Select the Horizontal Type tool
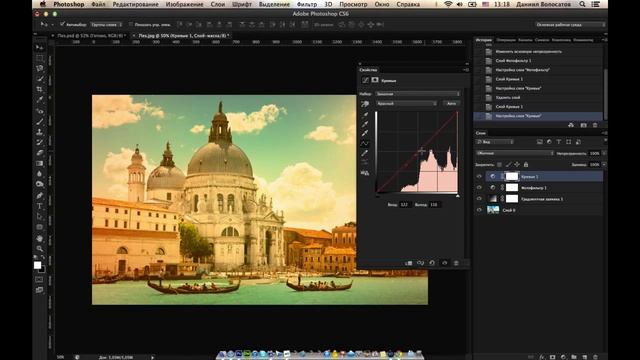 [40, 206]
